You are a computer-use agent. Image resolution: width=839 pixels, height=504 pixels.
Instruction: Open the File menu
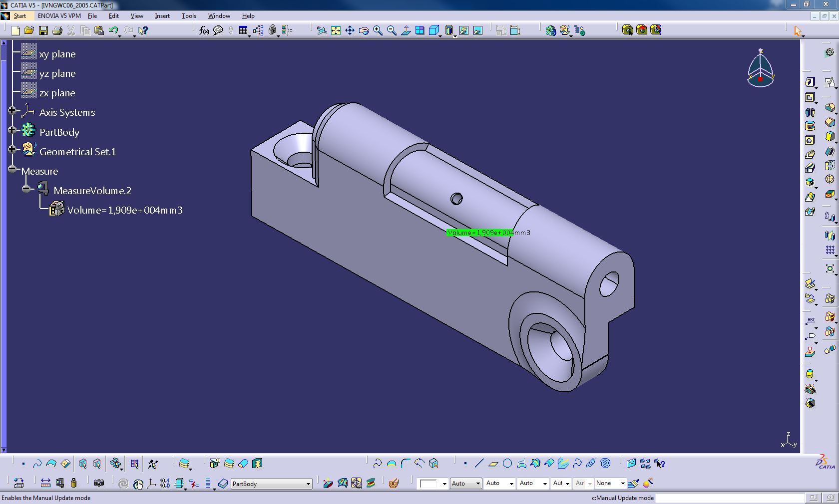[x=92, y=16]
